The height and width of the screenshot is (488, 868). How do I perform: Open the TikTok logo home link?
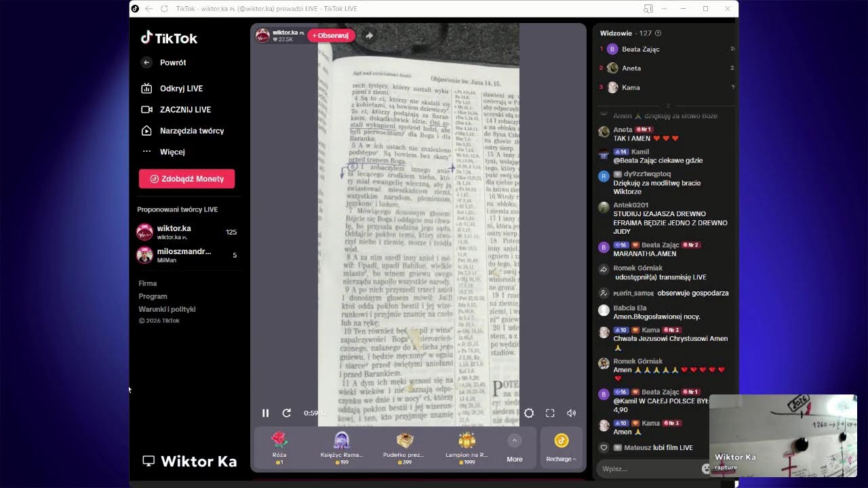pyautogui.click(x=169, y=38)
